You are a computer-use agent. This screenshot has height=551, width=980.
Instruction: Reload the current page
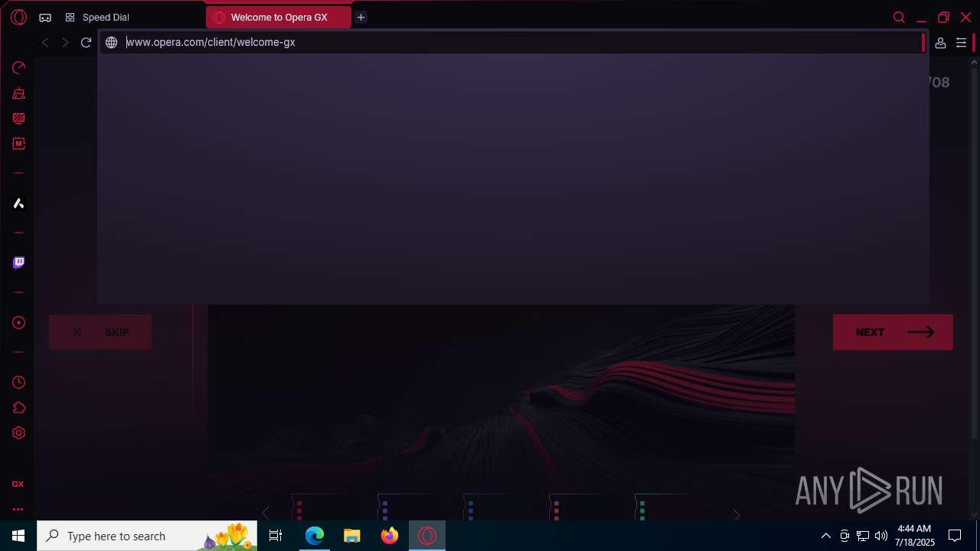(86, 43)
